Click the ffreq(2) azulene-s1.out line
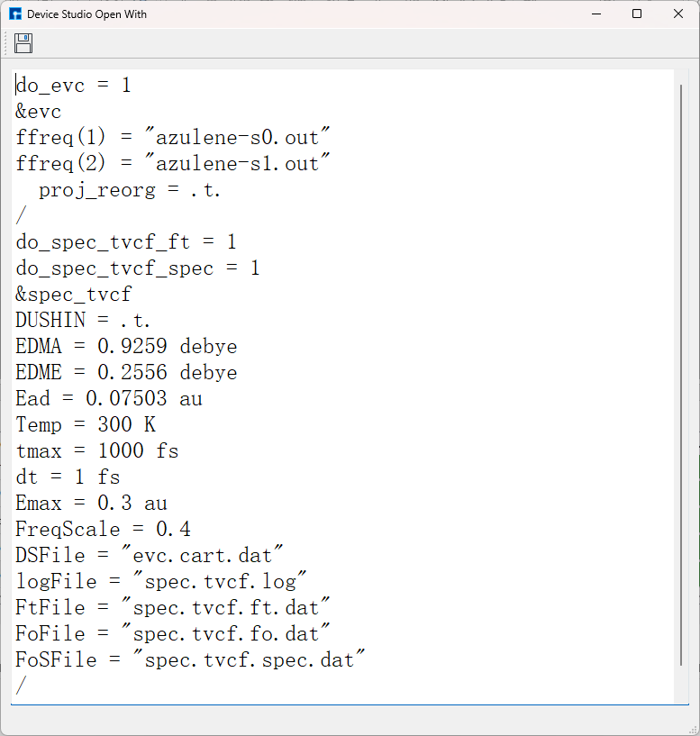 (173, 164)
